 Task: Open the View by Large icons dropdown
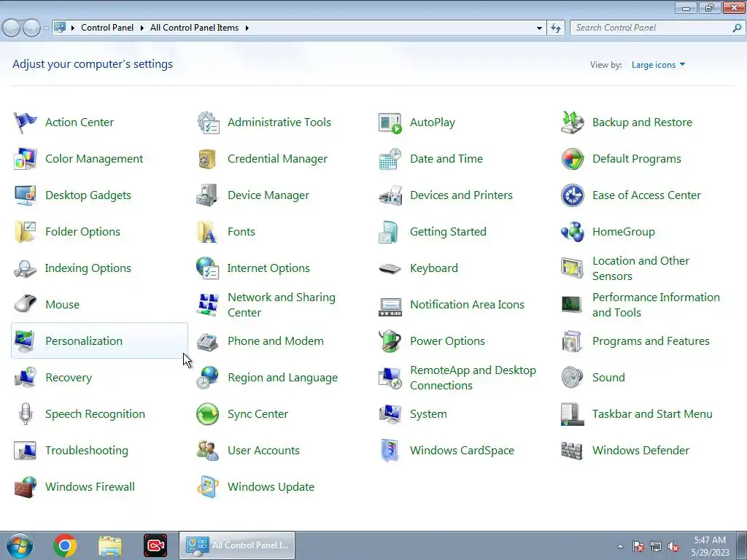tap(658, 65)
